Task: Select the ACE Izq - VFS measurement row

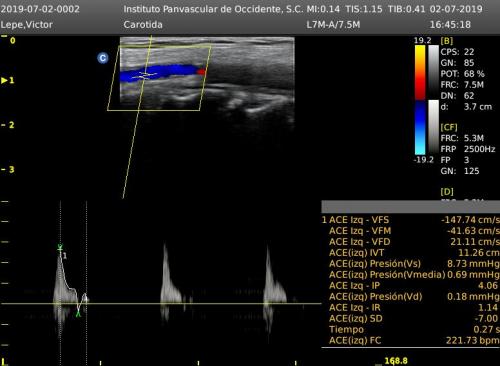Action: [x=411, y=220]
